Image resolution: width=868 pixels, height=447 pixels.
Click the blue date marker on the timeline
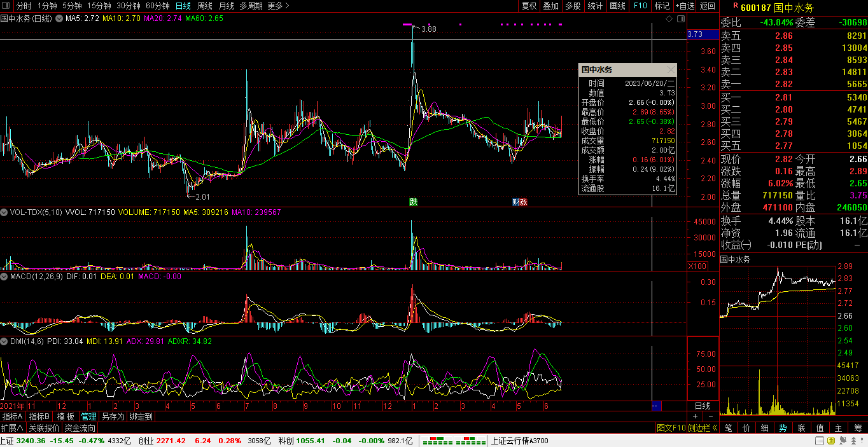pos(657,406)
